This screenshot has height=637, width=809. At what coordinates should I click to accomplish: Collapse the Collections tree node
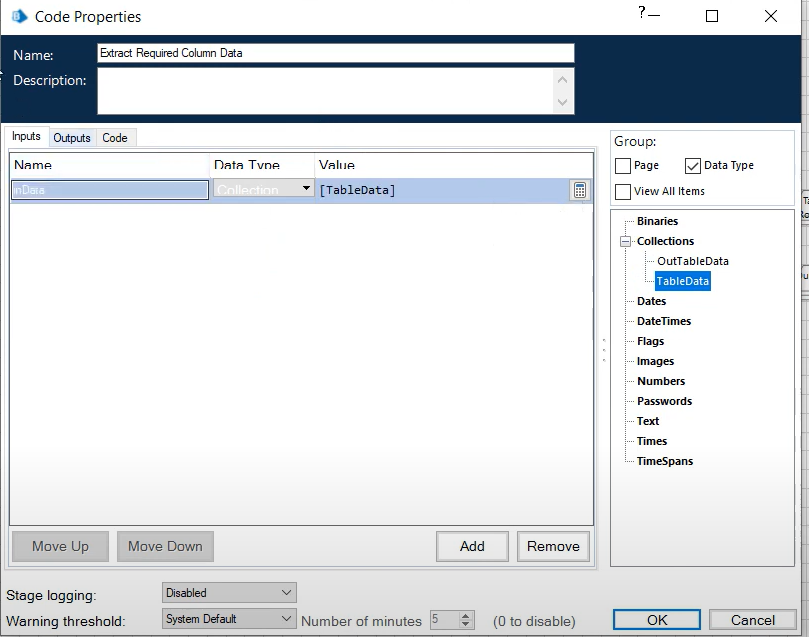[x=625, y=241]
